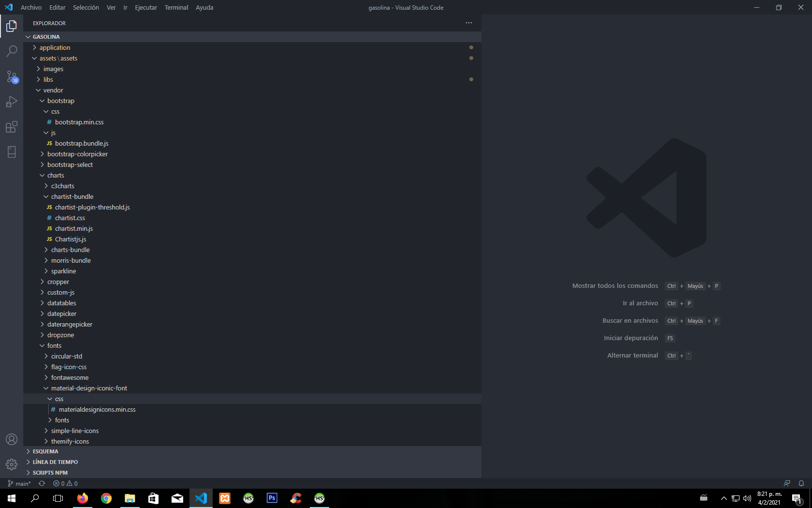Click the main* git branch indicator

coord(19,483)
